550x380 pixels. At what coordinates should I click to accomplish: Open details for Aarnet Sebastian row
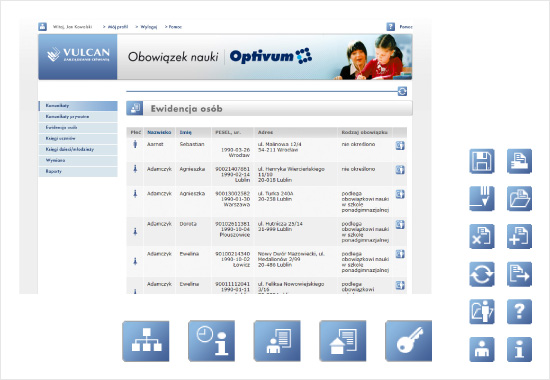pos(400,146)
